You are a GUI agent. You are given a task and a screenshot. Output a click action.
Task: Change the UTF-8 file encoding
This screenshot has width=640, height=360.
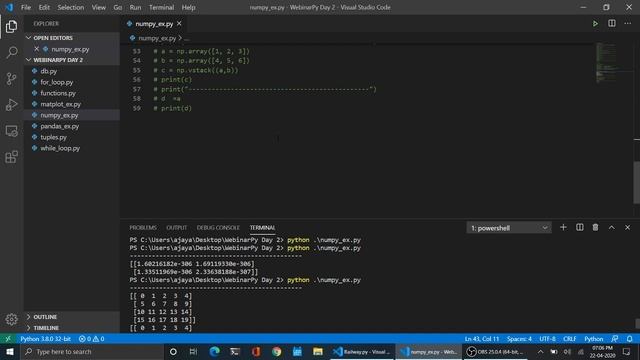(547, 339)
